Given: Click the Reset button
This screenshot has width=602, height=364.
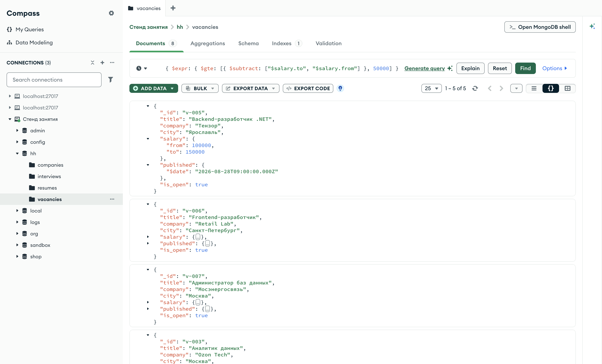Looking at the screenshot, I should [500, 68].
